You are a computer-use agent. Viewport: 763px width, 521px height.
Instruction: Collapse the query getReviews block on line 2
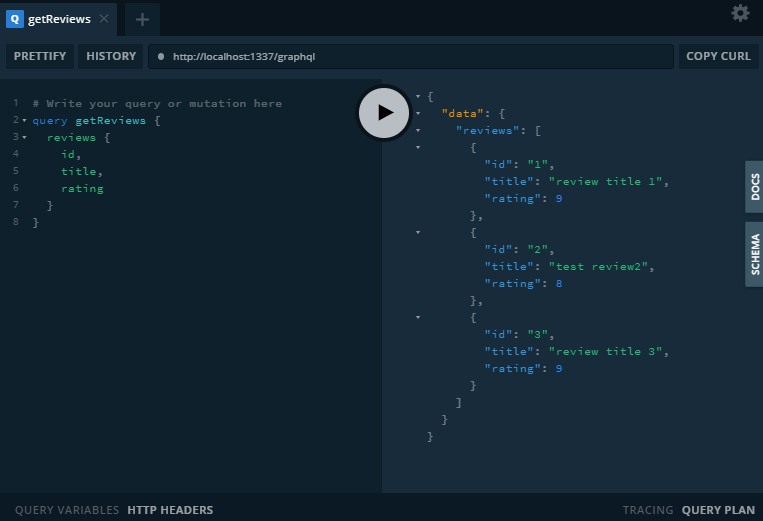pyautogui.click(x=25, y=121)
